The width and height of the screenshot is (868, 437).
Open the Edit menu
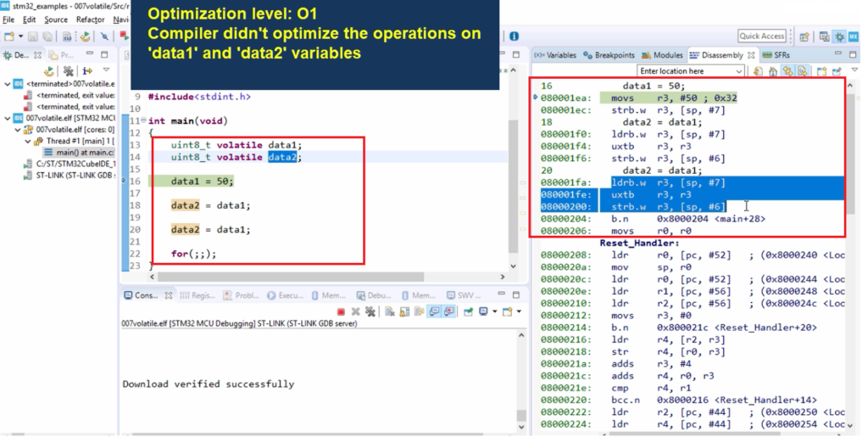[29, 20]
